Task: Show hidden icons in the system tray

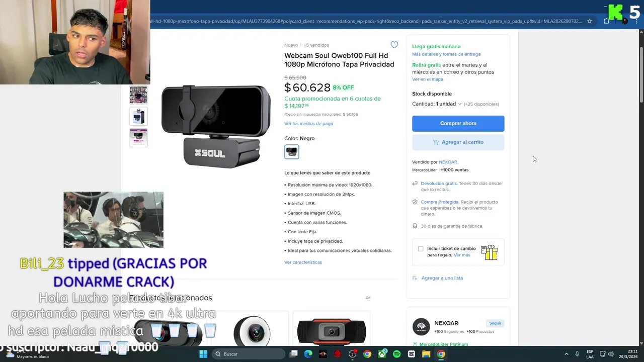Action: pos(566,354)
